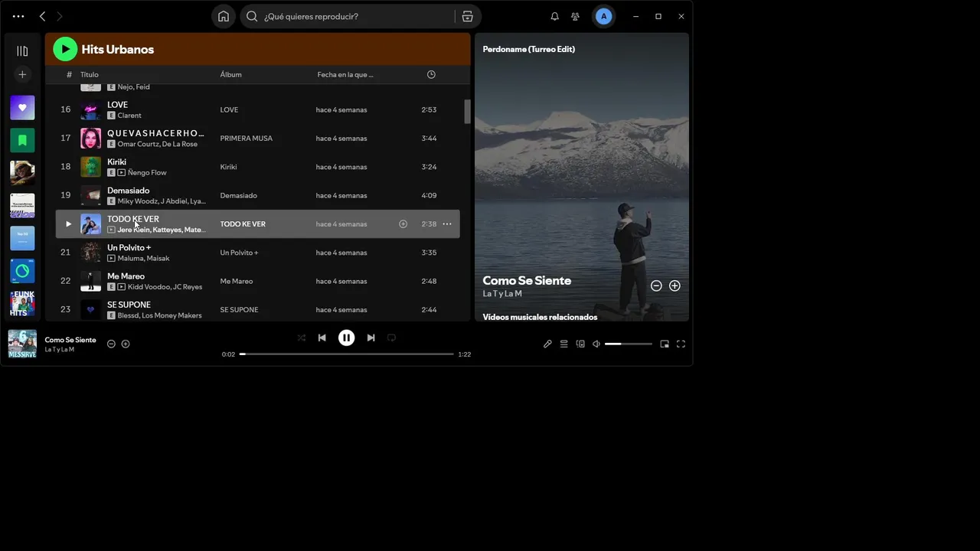Open the connect to a device icon
Screen dimensions: 980x551
coord(580,344)
